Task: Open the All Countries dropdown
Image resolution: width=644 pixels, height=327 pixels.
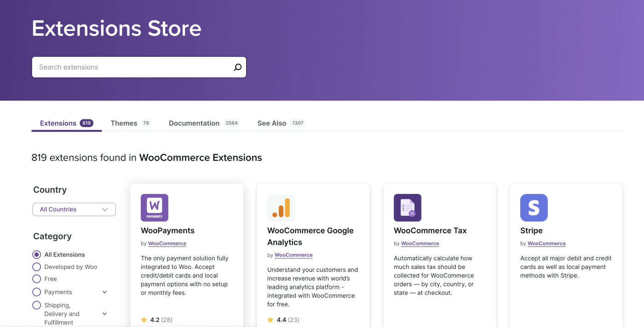Action: tap(74, 209)
